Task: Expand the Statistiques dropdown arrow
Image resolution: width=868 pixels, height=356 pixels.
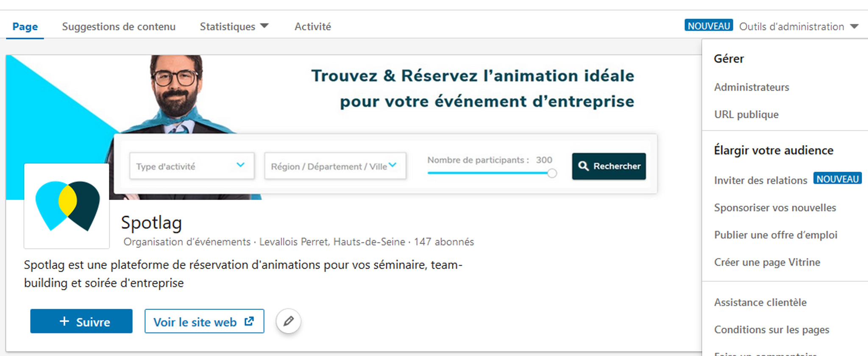Action: click(x=264, y=26)
